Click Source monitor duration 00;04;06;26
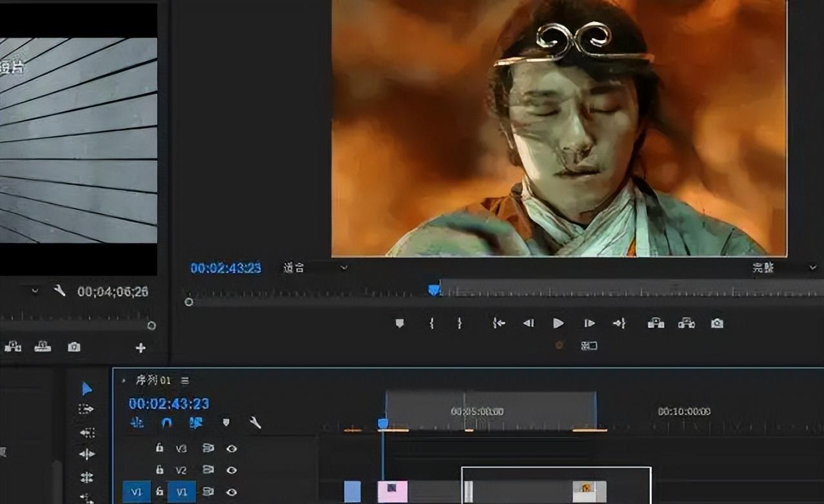824x504 pixels. [x=113, y=291]
